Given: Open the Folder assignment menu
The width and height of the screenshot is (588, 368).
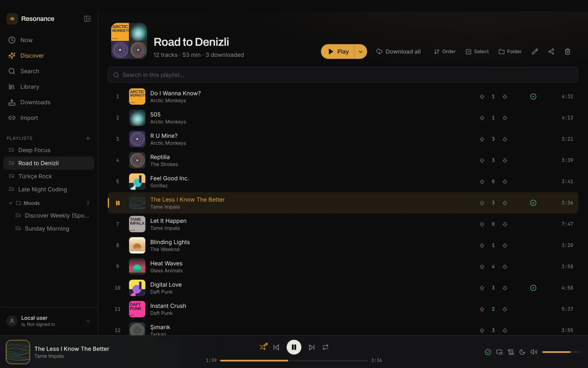Looking at the screenshot, I should click(510, 52).
